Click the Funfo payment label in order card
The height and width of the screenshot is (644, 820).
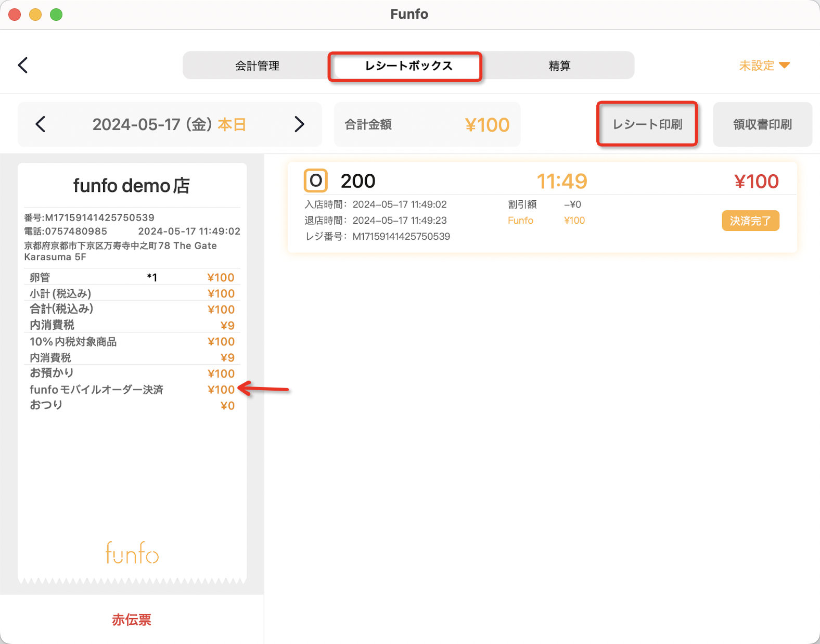[x=520, y=221]
